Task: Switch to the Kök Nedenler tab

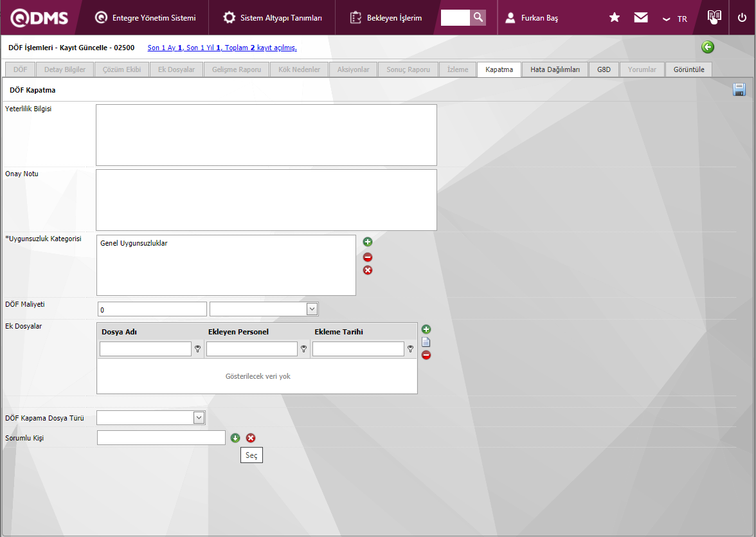Action: pos(299,69)
